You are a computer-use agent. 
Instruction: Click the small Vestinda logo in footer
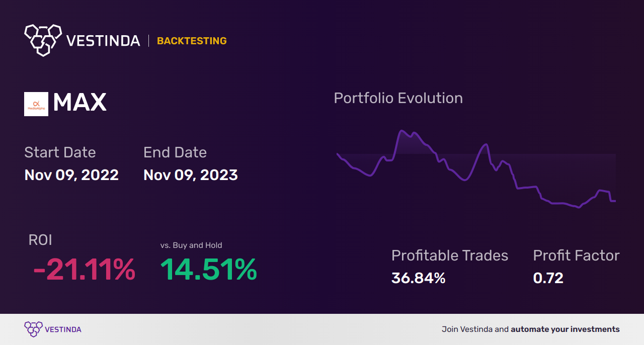(33, 329)
